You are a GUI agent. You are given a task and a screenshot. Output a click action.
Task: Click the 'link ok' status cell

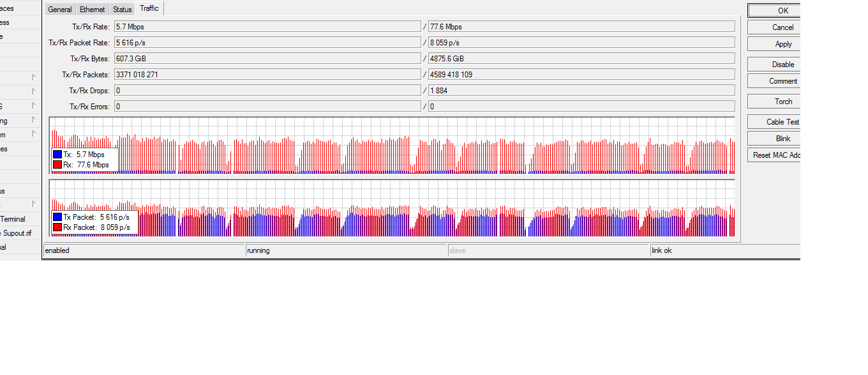pos(725,250)
